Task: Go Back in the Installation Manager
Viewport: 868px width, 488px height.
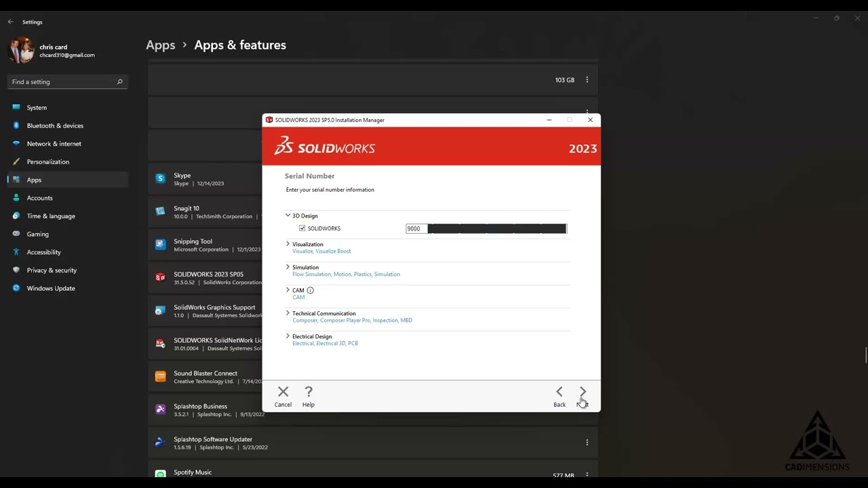Action: pyautogui.click(x=559, y=396)
